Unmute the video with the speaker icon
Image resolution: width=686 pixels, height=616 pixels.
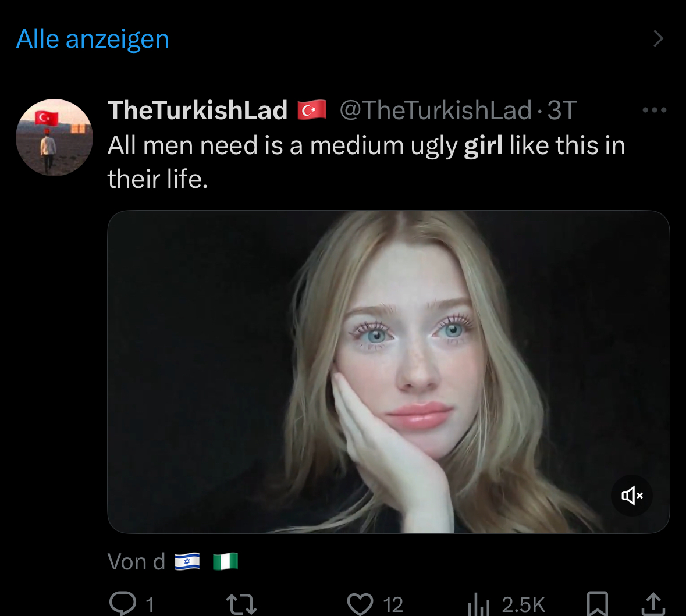point(632,496)
